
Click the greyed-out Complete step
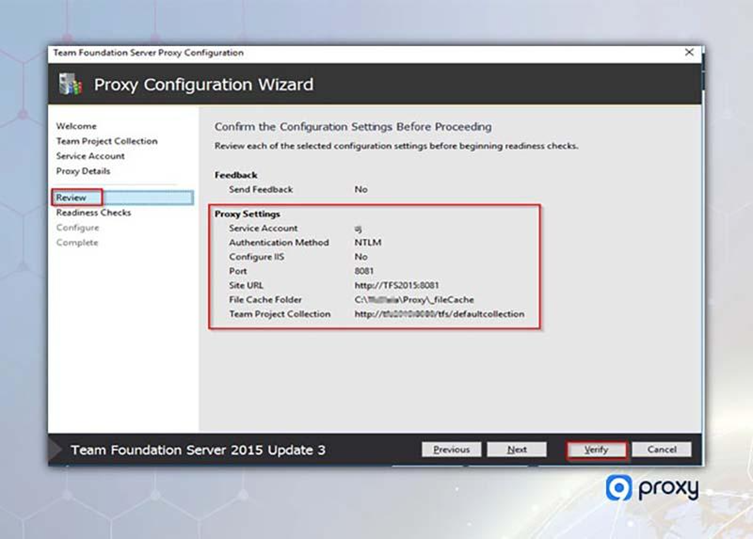click(77, 243)
